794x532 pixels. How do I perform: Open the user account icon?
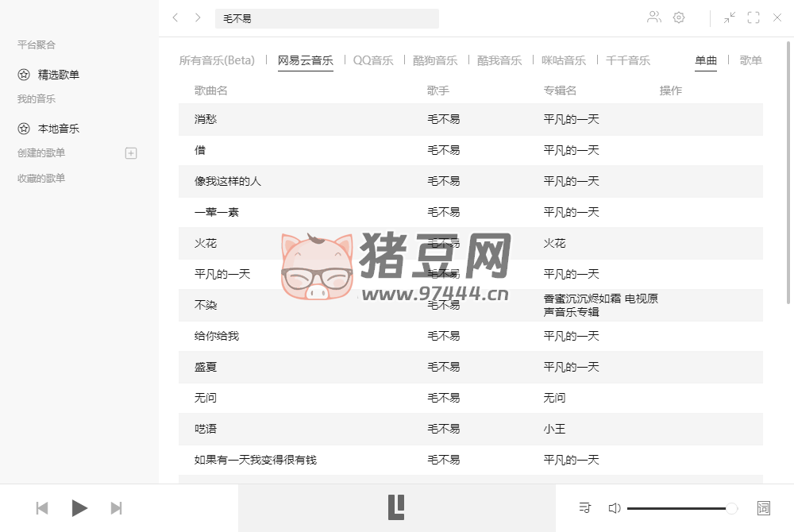click(x=653, y=17)
